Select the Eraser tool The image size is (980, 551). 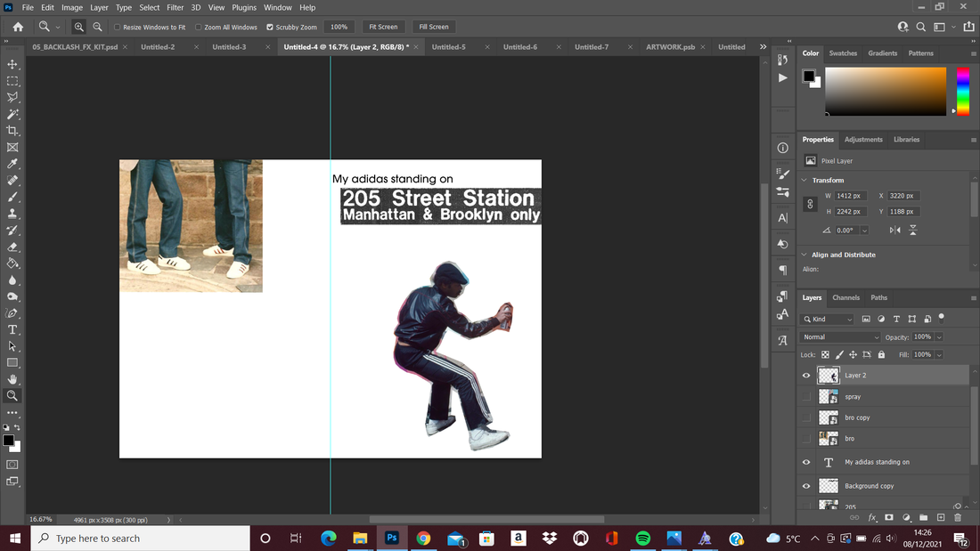[12, 247]
